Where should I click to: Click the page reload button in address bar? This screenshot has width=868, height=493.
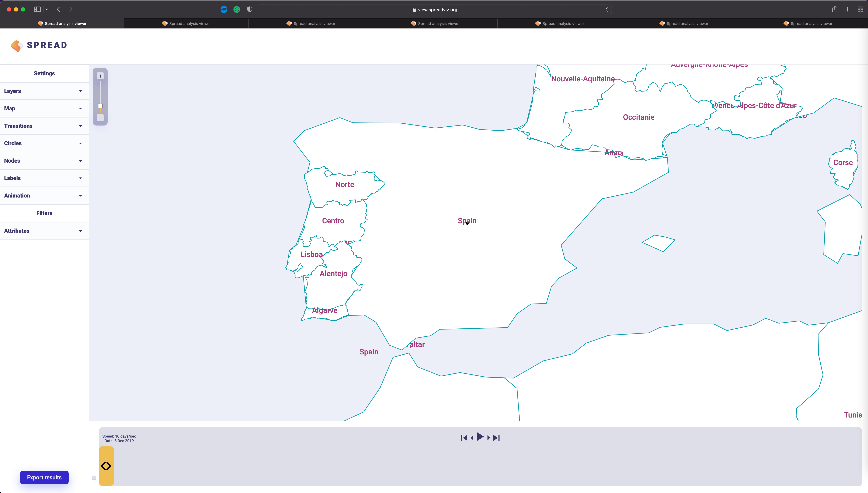[x=607, y=9]
